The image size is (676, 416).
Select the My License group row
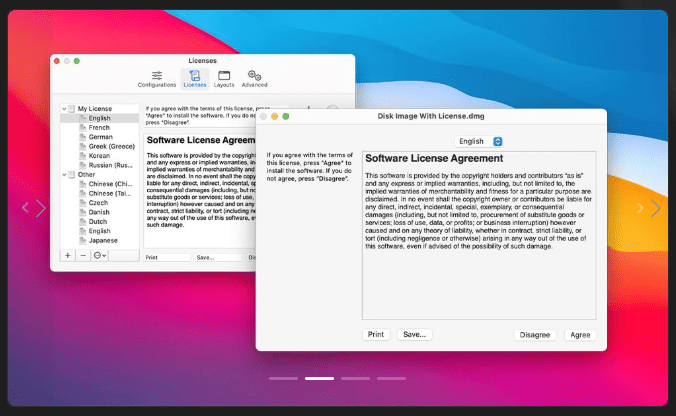[x=100, y=109]
